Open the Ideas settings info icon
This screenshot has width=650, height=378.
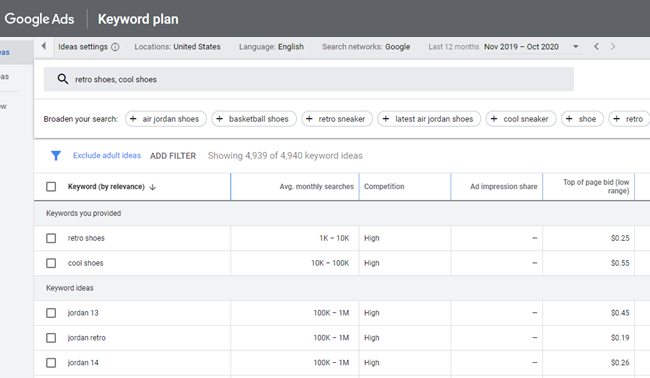(x=115, y=47)
